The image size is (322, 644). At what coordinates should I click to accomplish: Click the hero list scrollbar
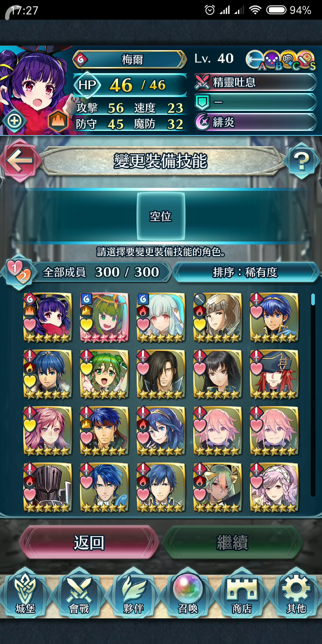coord(313,394)
